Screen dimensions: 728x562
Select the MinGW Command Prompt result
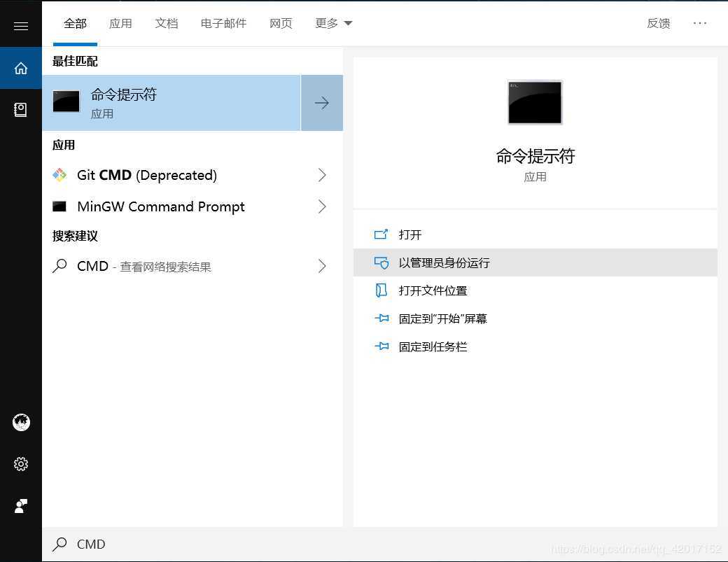coord(192,206)
